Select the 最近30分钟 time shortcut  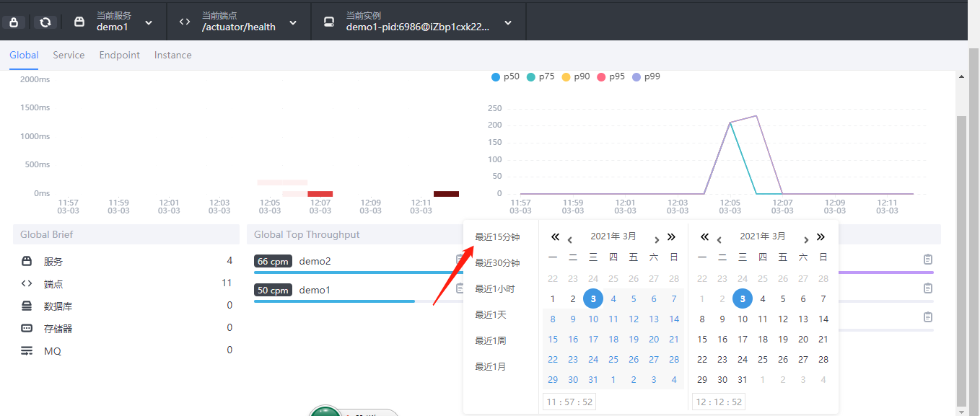pyautogui.click(x=497, y=263)
